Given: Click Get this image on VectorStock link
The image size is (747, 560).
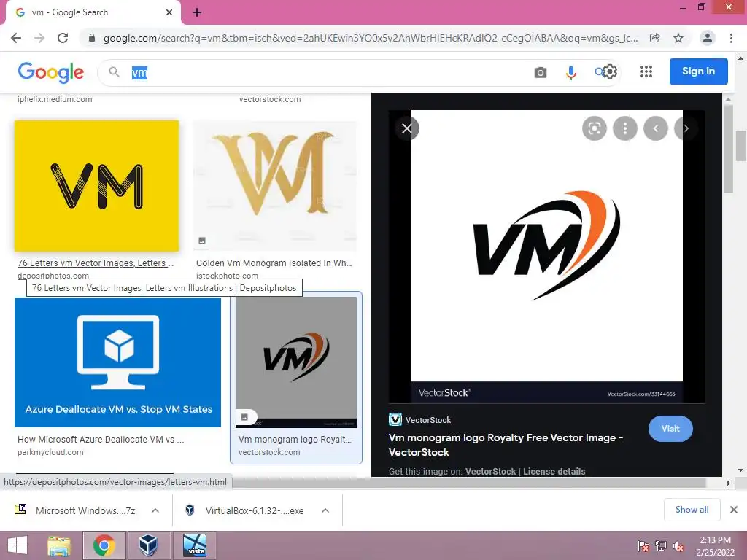Looking at the screenshot, I should [x=490, y=472].
